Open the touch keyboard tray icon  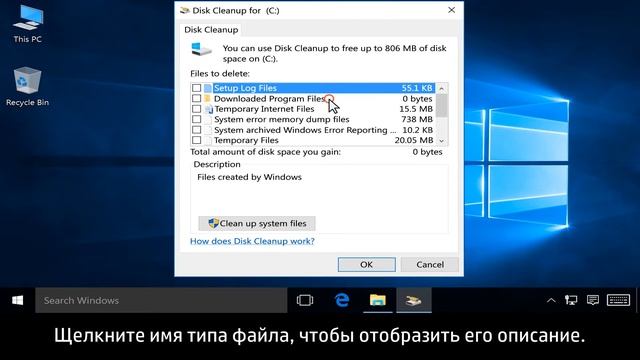(618, 300)
